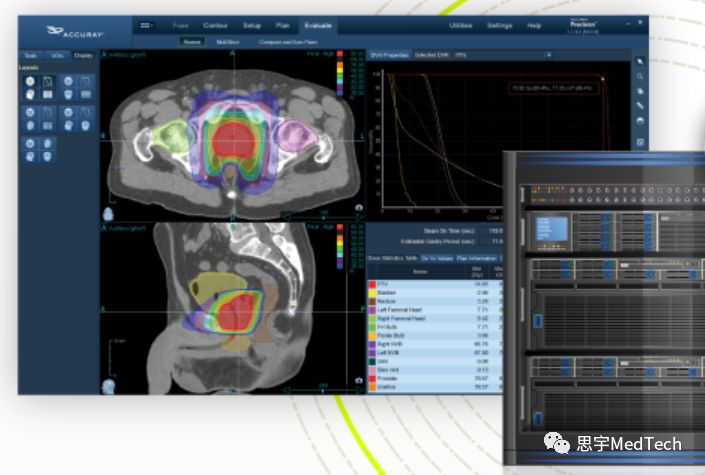
Task: Select the Review sub-tab
Action: point(192,42)
